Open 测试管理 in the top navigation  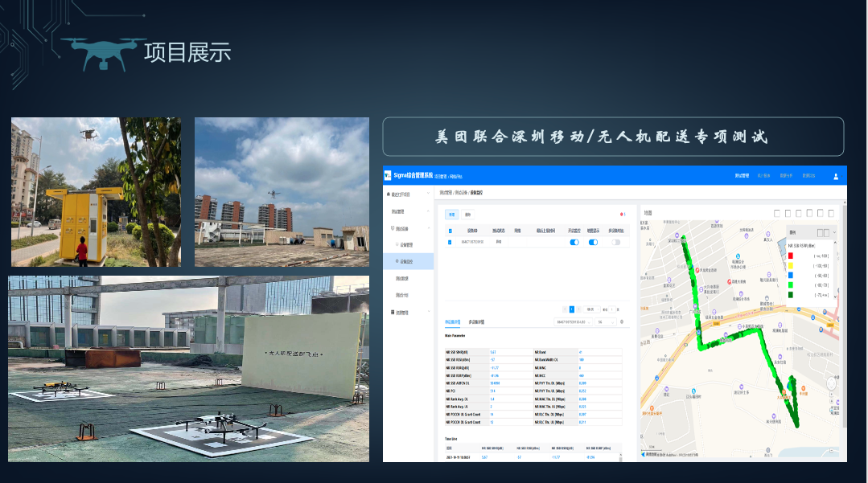click(x=742, y=176)
